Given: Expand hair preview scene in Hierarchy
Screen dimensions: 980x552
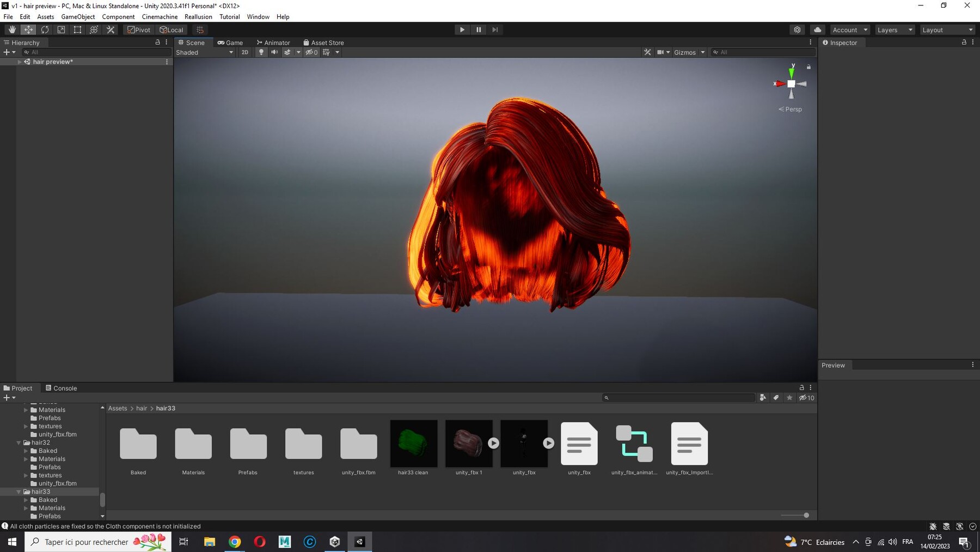Looking at the screenshot, I should (x=20, y=62).
